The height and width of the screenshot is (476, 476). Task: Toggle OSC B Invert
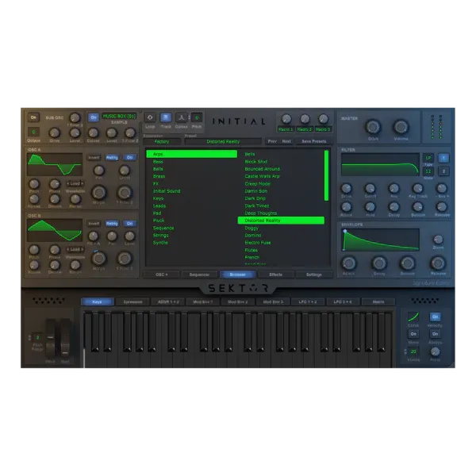(94, 224)
